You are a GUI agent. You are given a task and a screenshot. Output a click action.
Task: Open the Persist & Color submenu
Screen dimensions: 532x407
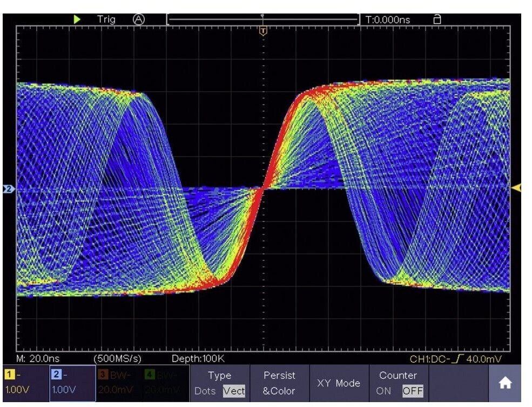point(279,383)
